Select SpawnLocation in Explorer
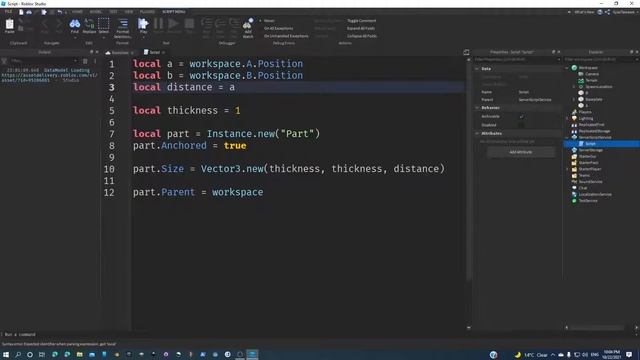This screenshot has height=360, width=640. pyautogui.click(x=595, y=87)
